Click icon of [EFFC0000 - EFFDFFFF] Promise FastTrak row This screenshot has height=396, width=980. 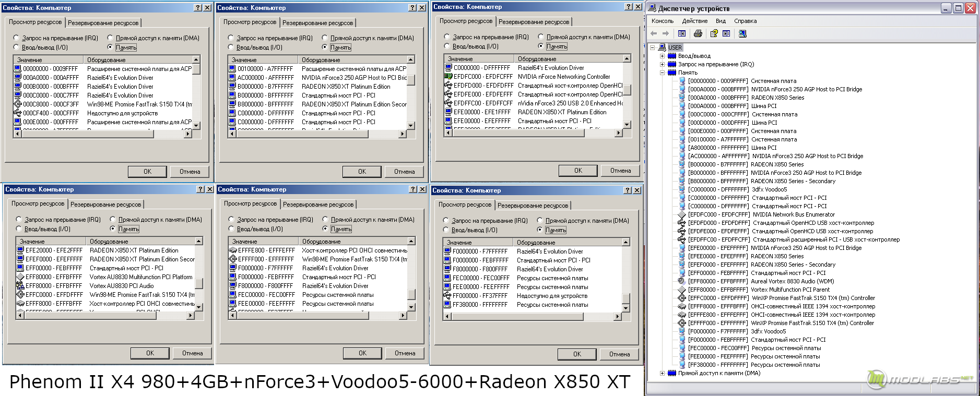[x=682, y=298]
